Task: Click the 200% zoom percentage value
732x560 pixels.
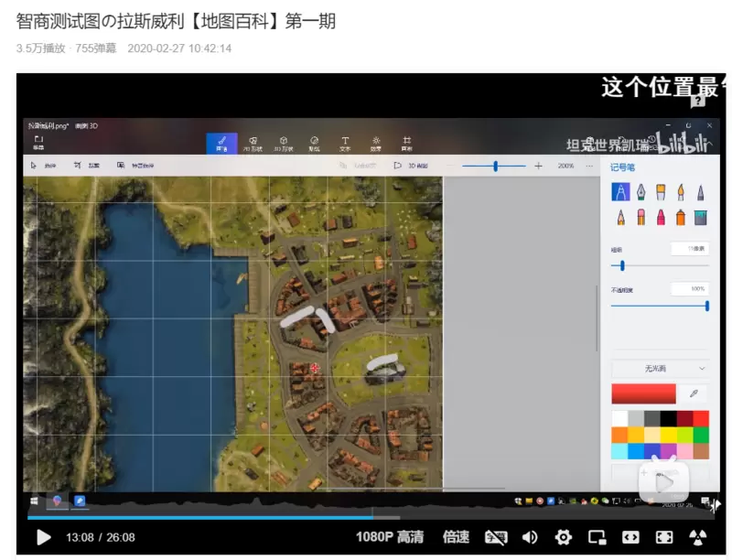Action: coord(565,166)
